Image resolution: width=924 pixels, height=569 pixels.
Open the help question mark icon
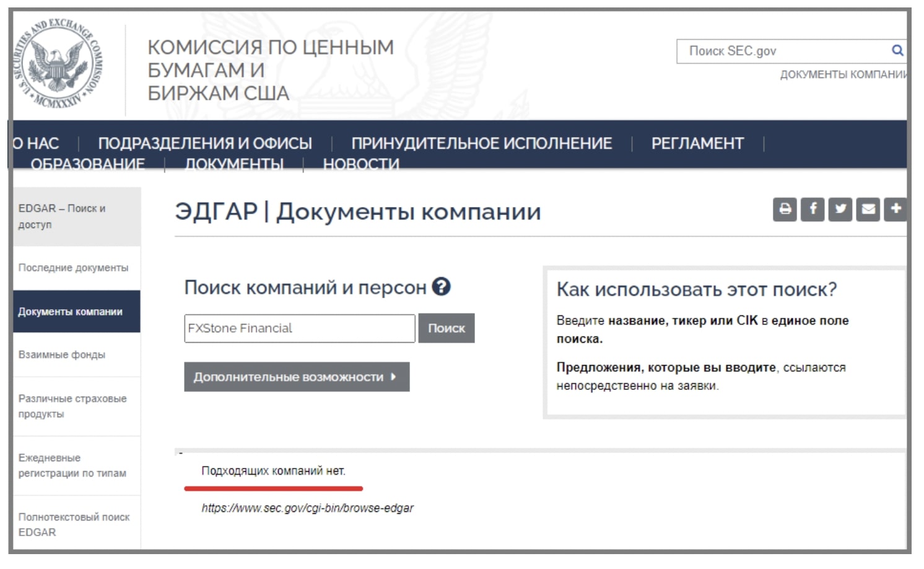[x=441, y=286]
